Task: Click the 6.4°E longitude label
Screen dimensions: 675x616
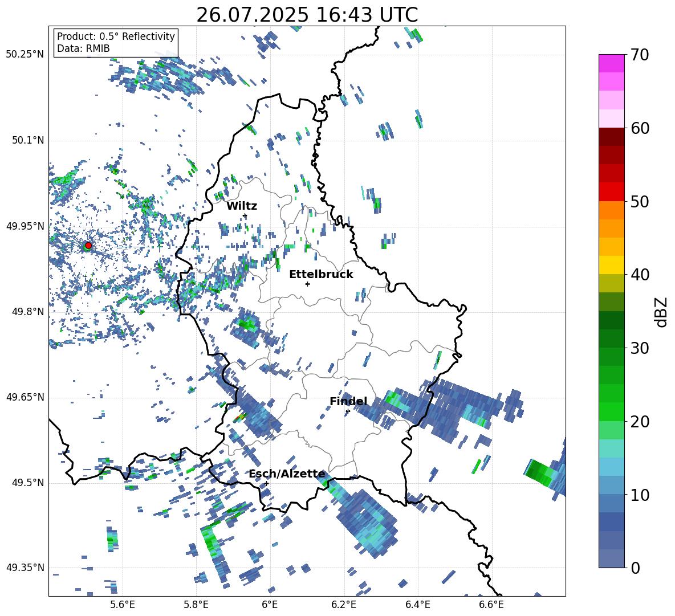Action: (x=418, y=605)
